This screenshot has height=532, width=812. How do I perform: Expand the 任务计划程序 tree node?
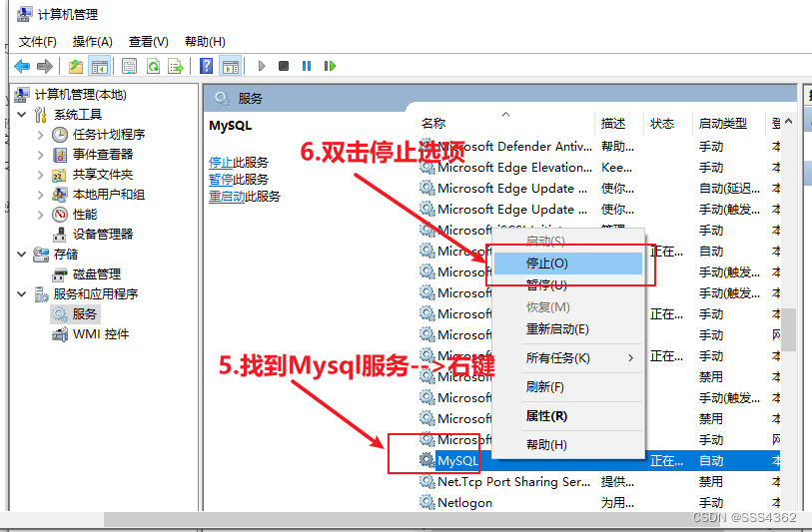(x=40, y=135)
